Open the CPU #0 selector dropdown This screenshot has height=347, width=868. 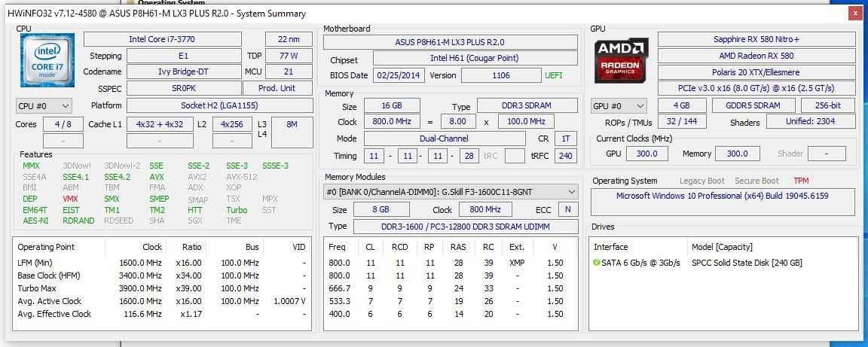click(44, 105)
